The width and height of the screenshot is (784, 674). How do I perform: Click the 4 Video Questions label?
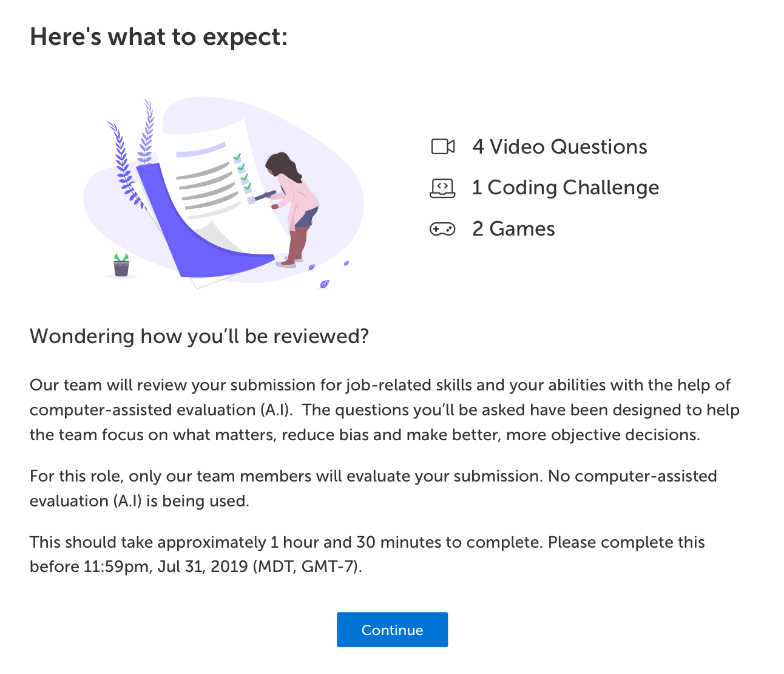coord(559,146)
